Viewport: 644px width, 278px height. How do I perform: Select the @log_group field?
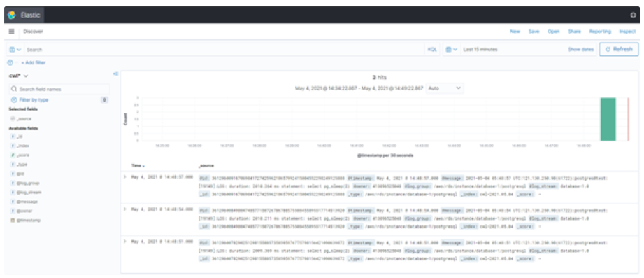(28, 183)
